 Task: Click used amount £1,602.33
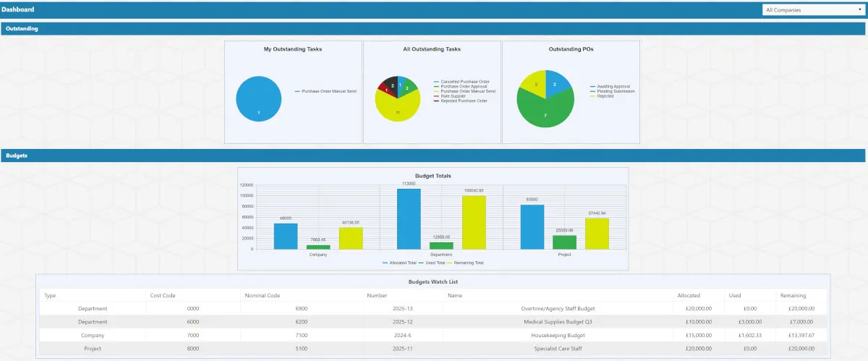(x=749, y=335)
